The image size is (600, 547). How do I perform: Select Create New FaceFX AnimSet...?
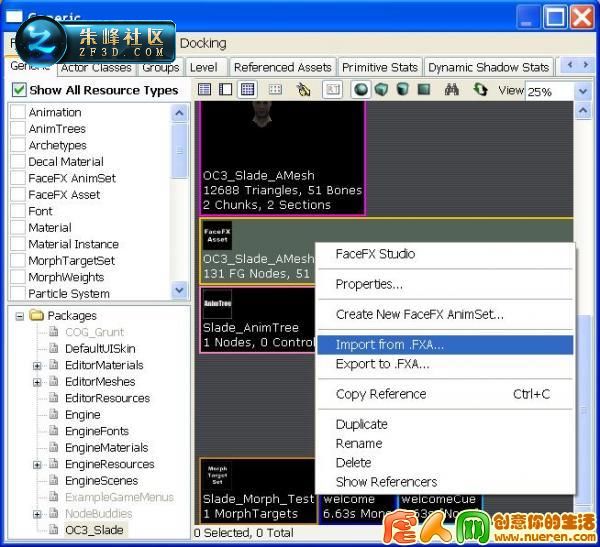tap(445, 314)
